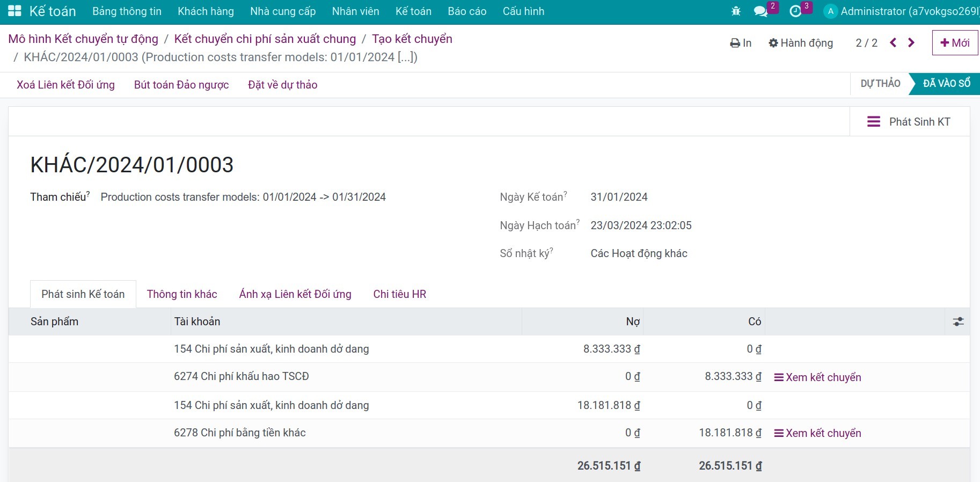
Task: Open Xem kết chuyển for account 6278
Action: (817, 433)
